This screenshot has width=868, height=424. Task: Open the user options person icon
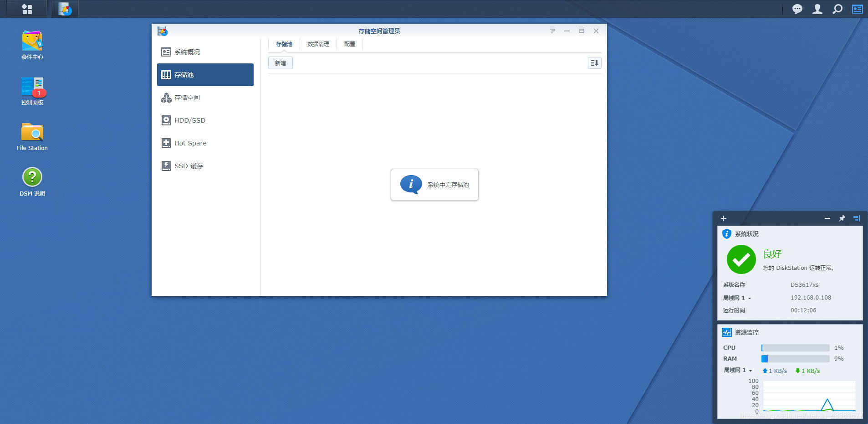click(x=817, y=9)
